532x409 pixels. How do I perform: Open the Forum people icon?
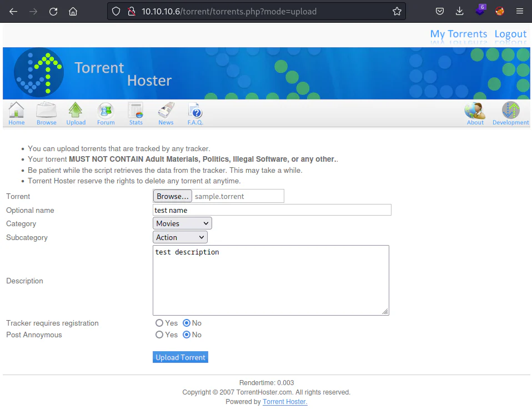[106, 111]
